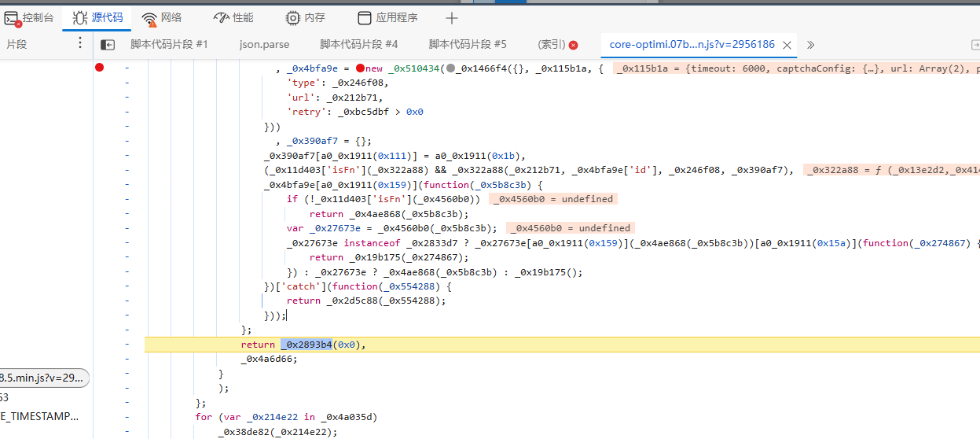The width and height of the screenshot is (980, 439).
Task: Select the 脚本代码片段 #5 file tab
Action: pyautogui.click(x=468, y=45)
